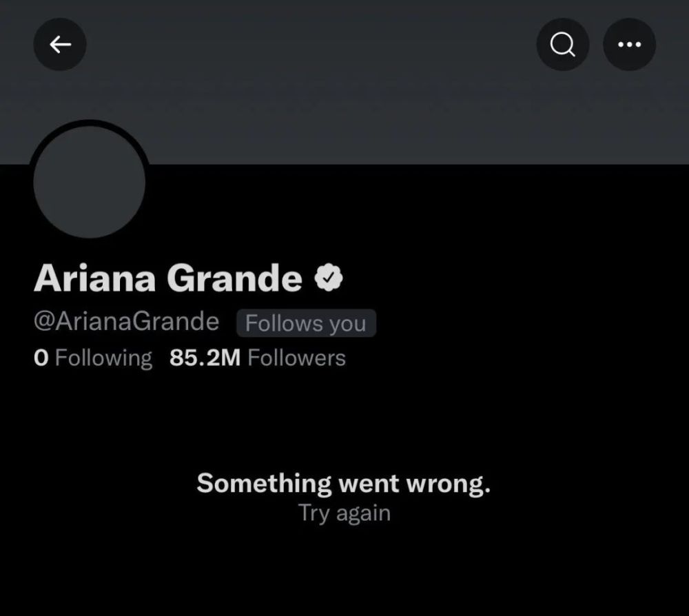The height and width of the screenshot is (616, 689).
Task: Click the 85.2M follower count number
Action: (x=205, y=358)
